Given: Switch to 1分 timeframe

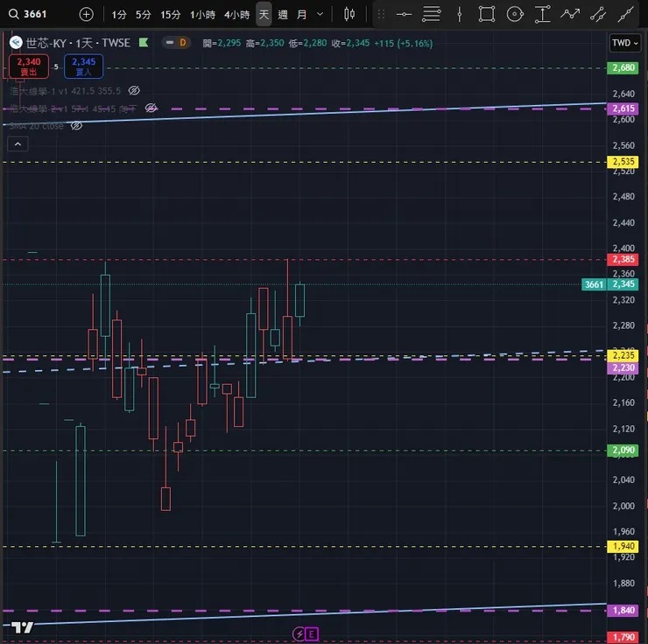Looking at the screenshot, I should tap(118, 15).
